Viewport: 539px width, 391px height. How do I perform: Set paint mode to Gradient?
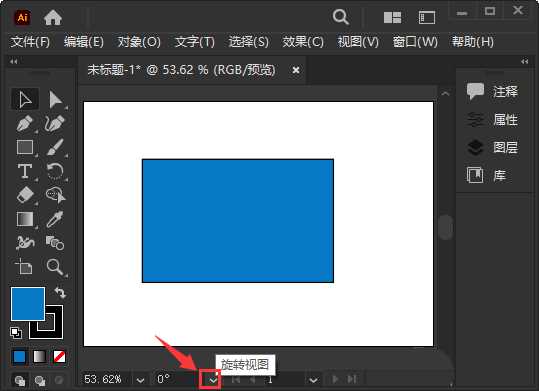[x=40, y=357]
